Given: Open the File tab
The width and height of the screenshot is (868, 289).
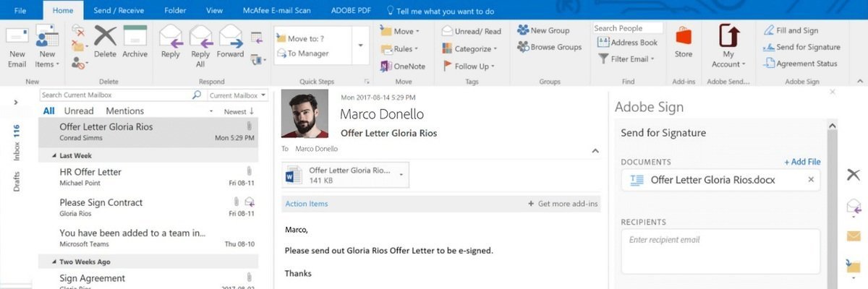Looking at the screenshot, I should [x=20, y=11].
